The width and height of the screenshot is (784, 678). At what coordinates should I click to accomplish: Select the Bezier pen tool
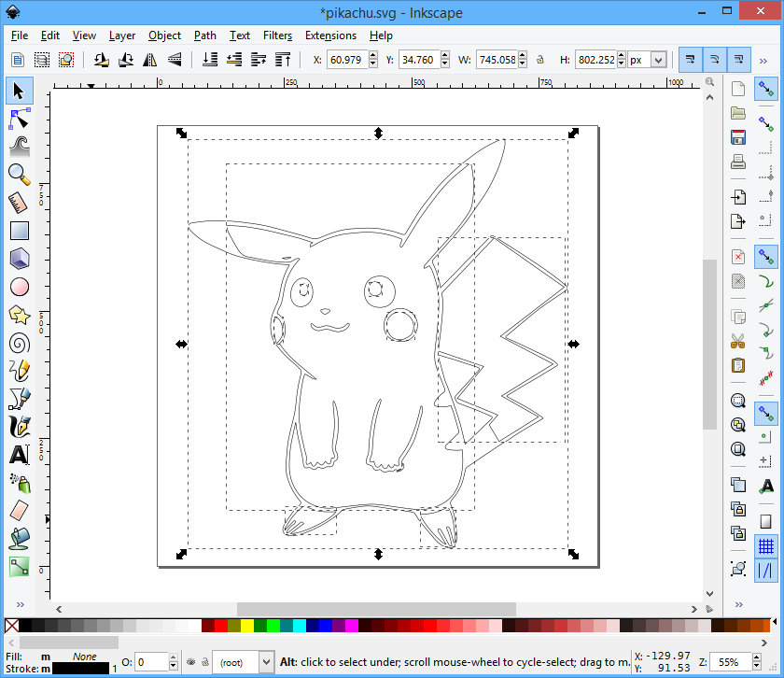[20, 399]
